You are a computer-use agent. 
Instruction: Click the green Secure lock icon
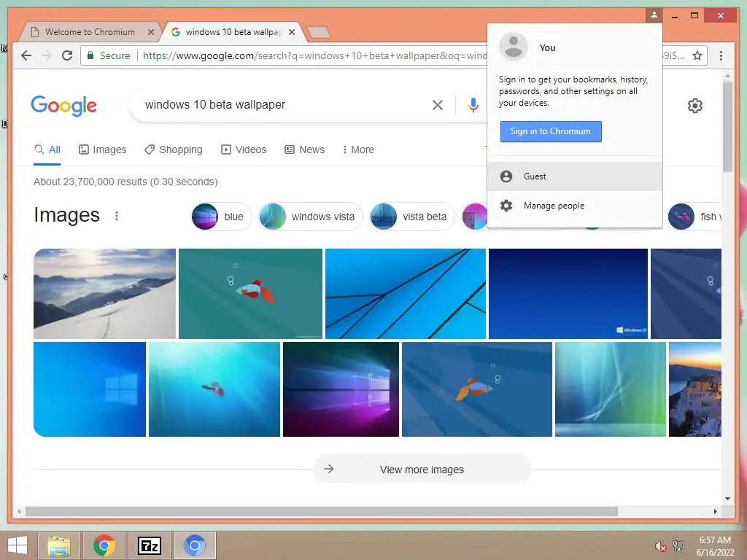tap(90, 55)
